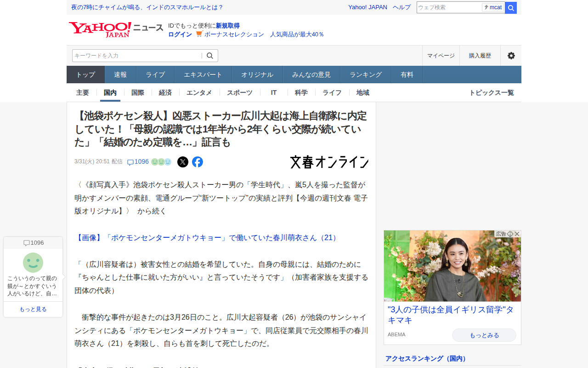
Task: Select the ライフ category
Action: coord(332,92)
